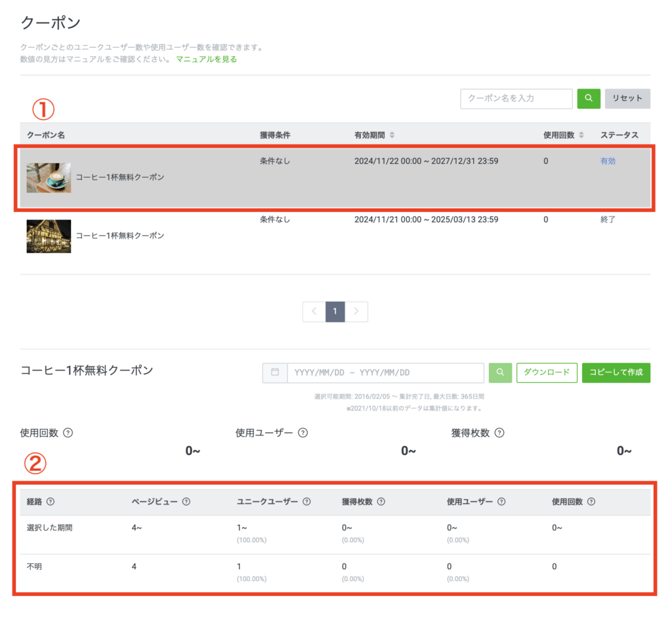672x623 pixels.
Task: Focus the クーポン名を入力 search field
Action: click(x=516, y=98)
